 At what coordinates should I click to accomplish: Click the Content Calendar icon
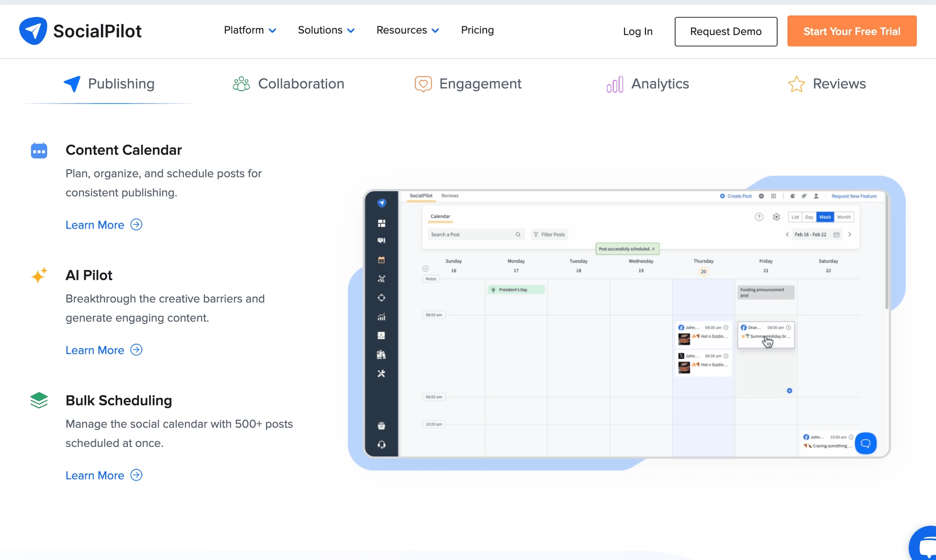[x=39, y=151]
